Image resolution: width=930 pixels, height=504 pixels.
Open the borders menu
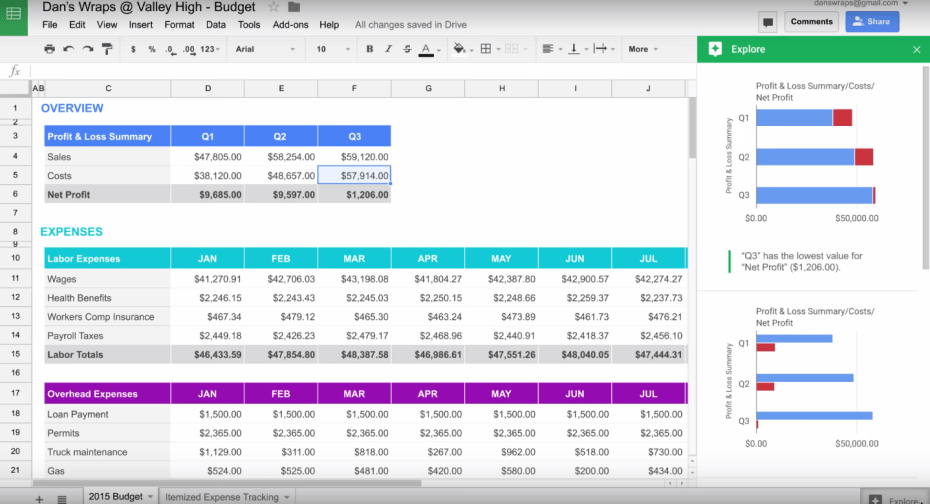tap(486, 49)
